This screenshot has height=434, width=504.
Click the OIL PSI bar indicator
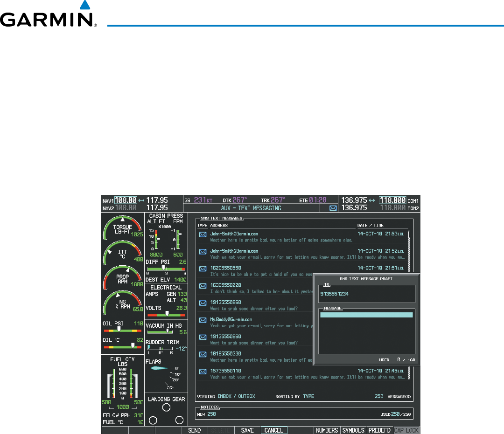(x=122, y=330)
